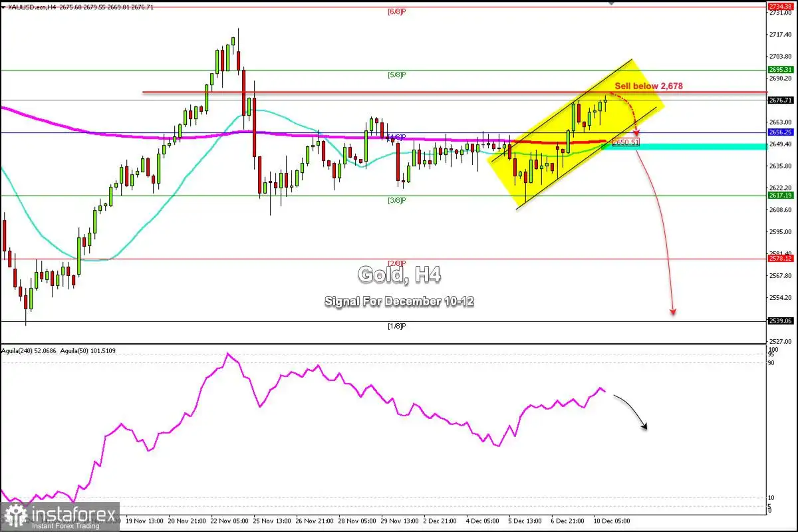This screenshot has width=798, height=532.
Task: Click the 2649.40 price scale value
Action: [779, 144]
